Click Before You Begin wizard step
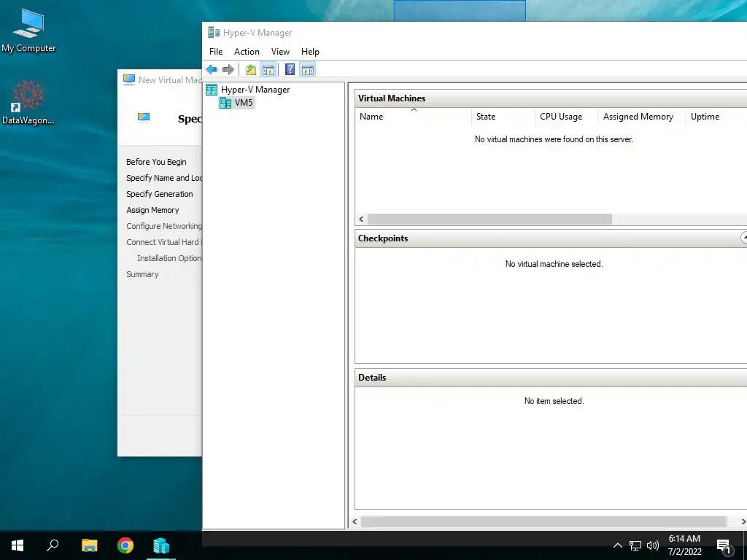Screen dimensions: 747x560 (x=156, y=162)
